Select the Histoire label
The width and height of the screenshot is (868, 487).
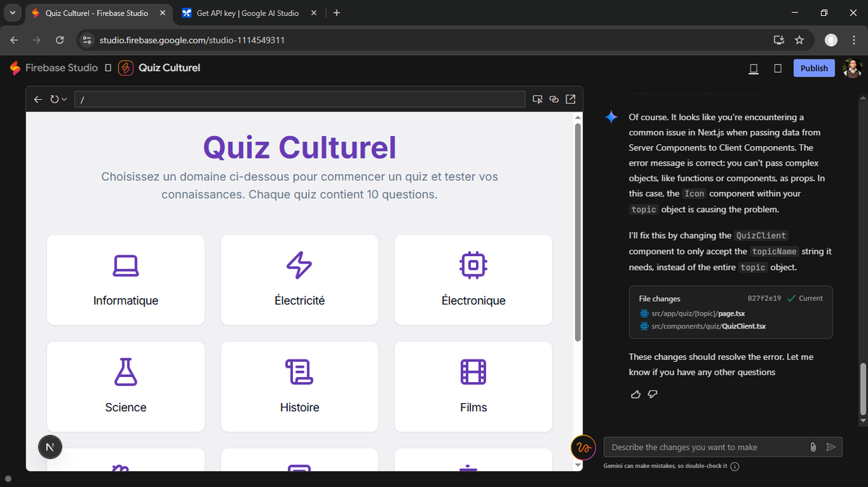click(x=299, y=407)
